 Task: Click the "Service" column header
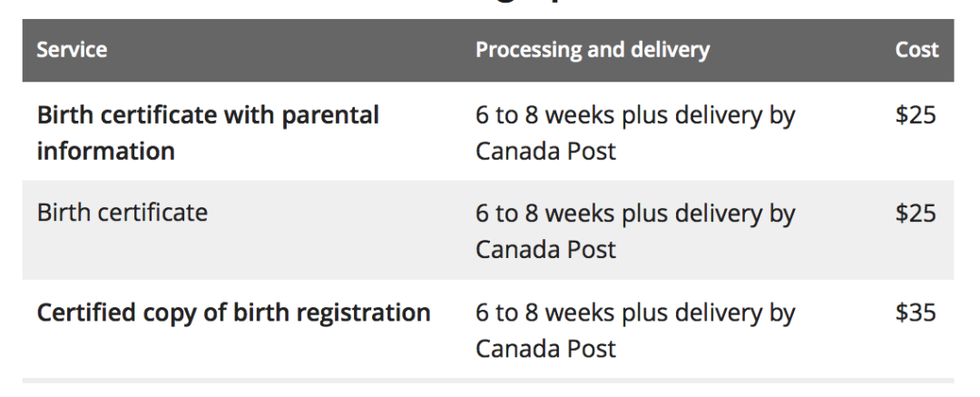(x=72, y=49)
